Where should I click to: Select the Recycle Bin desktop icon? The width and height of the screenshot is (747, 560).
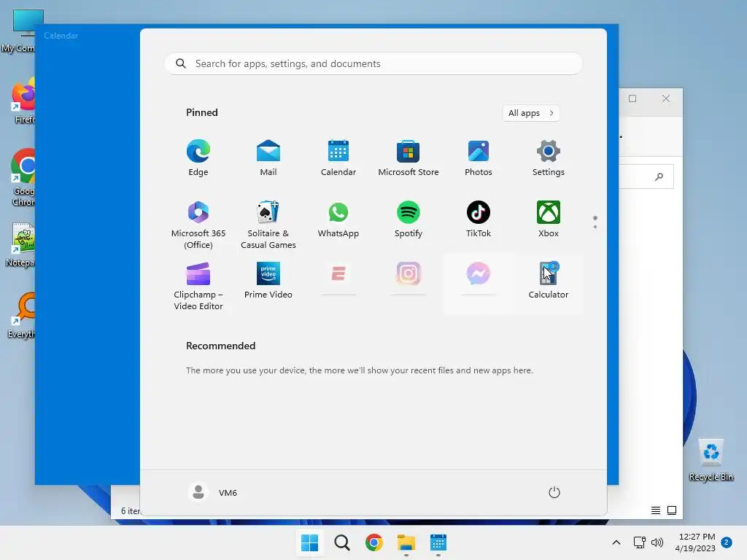point(711,460)
